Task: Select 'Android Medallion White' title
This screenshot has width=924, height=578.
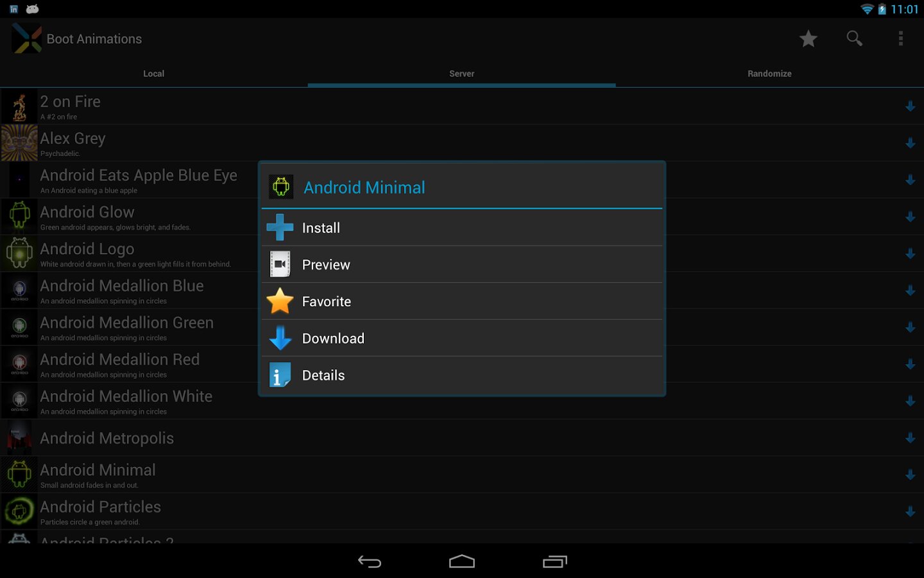Action: click(x=126, y=396)
